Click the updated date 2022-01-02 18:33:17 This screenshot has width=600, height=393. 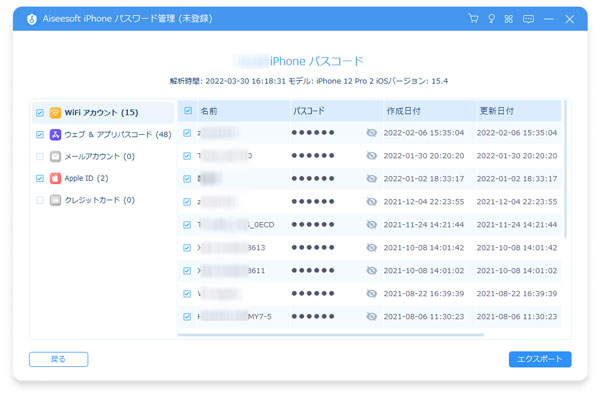[x=517, y=179]
